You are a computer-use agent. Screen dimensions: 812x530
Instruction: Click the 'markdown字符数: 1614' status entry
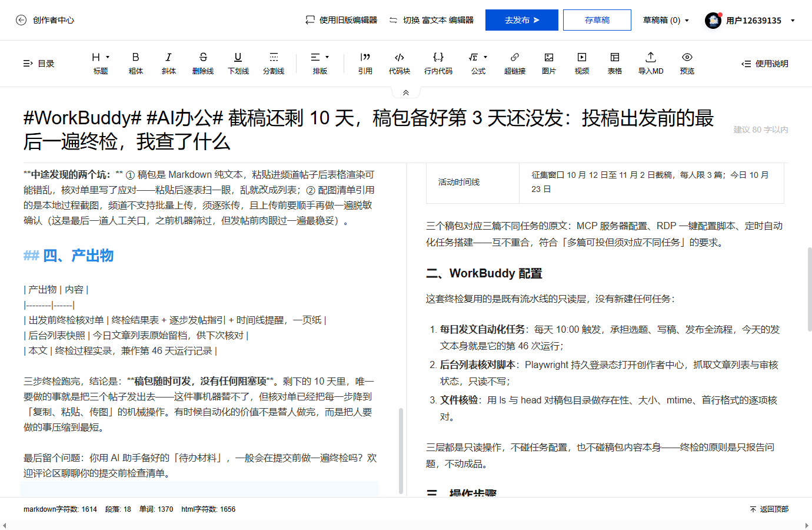[x=60, y=509]
